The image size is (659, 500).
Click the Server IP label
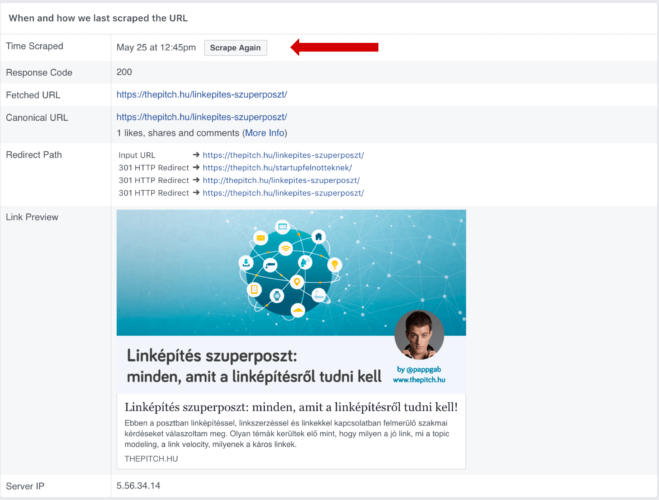coord(25,486)
